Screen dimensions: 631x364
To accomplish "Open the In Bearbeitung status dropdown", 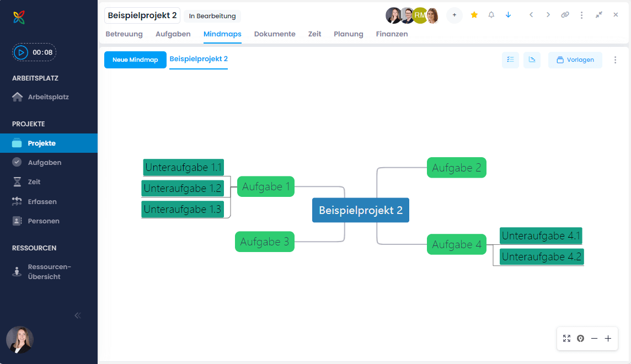I will tap(212, 15).
